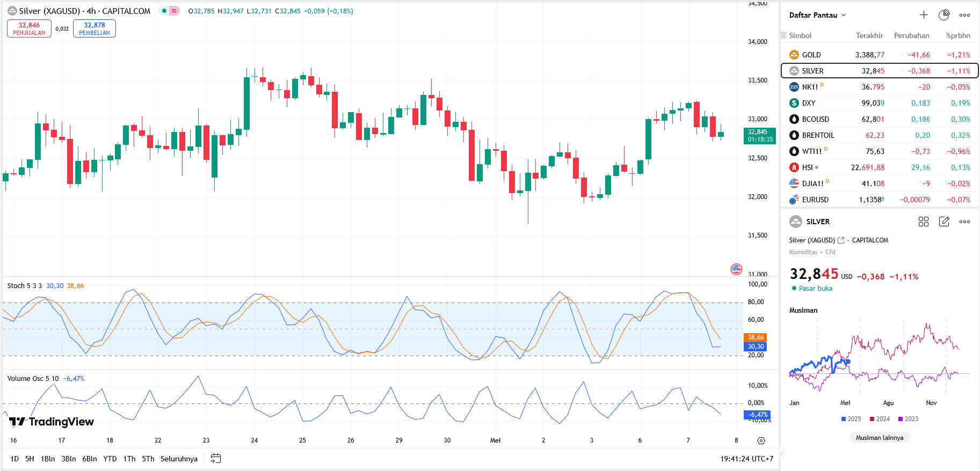Click the edit note icon beside SILVER
Viewport: 980px width, 471px height.
coord(943,222)
